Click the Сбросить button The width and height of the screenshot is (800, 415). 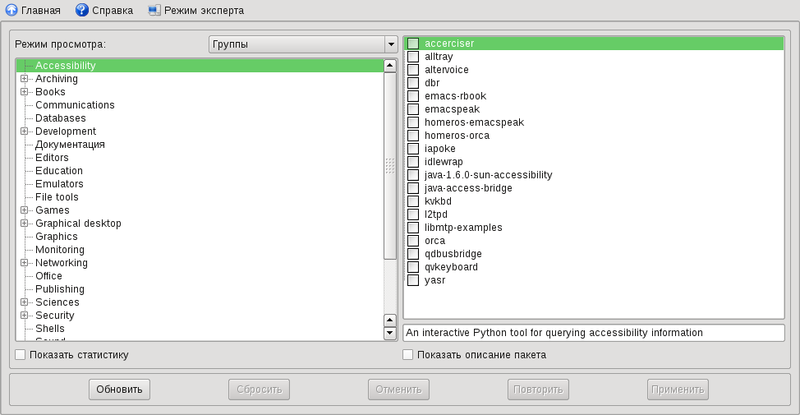point(259,389)
